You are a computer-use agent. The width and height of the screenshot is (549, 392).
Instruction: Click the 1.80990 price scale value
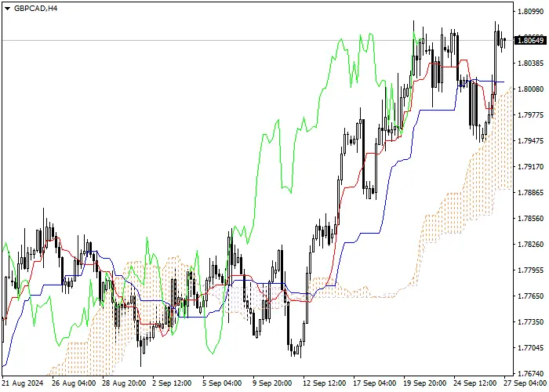[x=530, y=12]
